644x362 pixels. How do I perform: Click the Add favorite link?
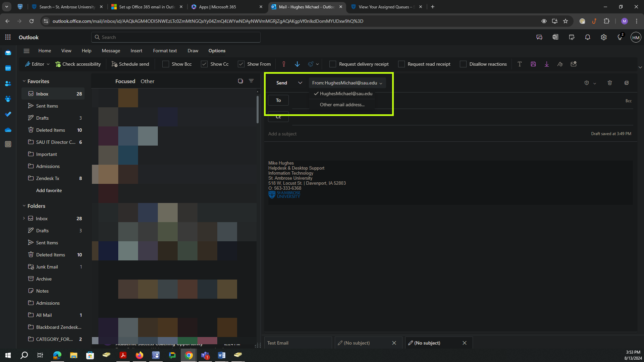click(x=49, y=190)
